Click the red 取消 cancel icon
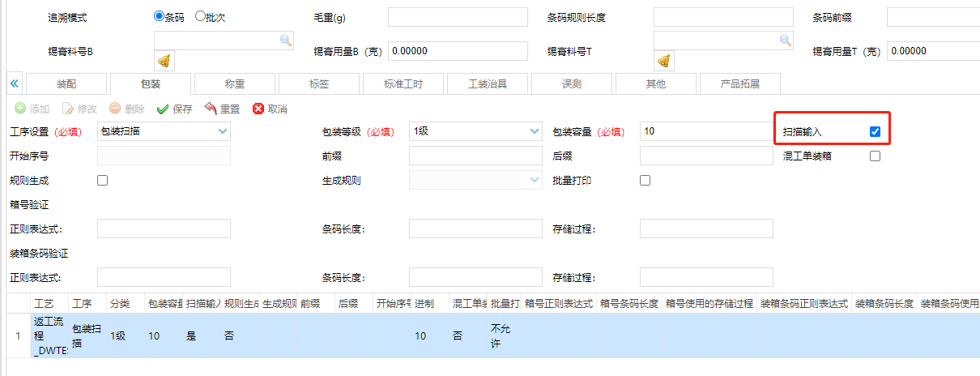The height and width of the screenshot is (376, 980). (x=258, y=109)
